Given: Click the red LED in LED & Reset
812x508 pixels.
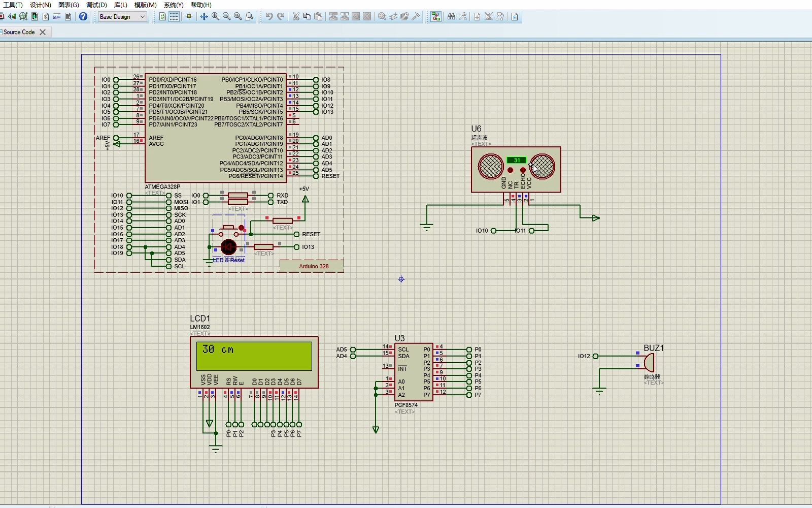Looking at the screenshot, I should pyautogui.click(x=228, y=247).
